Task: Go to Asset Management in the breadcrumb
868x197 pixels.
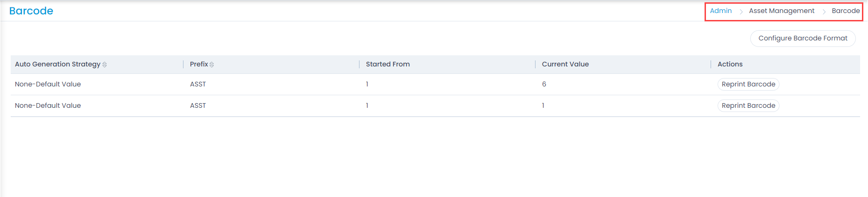Action: click(x=781, y=11)
